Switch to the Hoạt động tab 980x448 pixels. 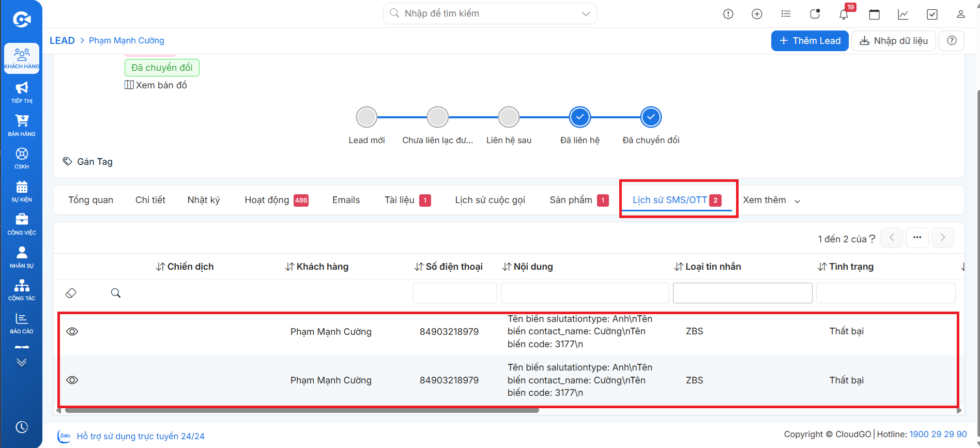(276, 200)
